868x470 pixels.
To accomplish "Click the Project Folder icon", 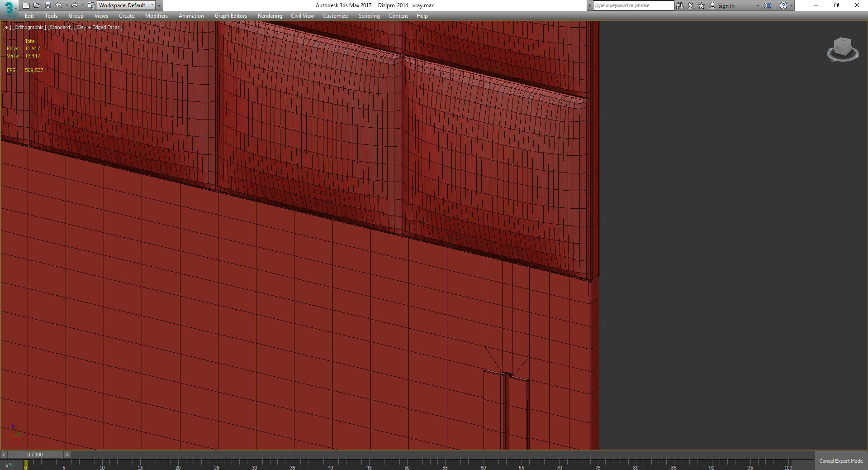I will click(x=91, y=5).
